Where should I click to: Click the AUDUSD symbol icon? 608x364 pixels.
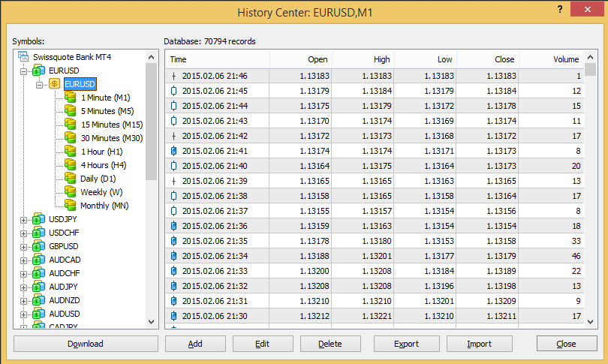click(38, 314)
